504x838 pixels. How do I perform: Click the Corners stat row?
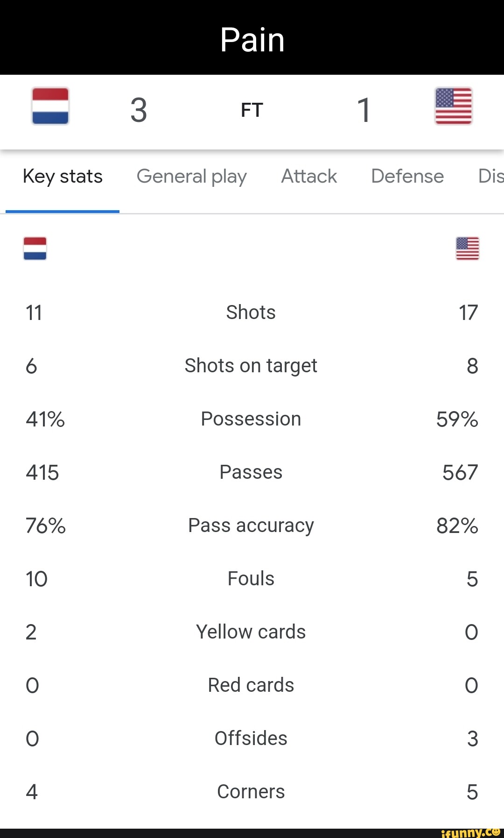coord(251,792)
